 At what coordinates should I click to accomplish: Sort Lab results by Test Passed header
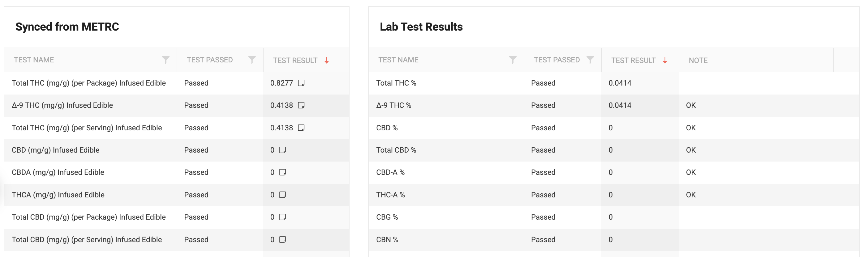[x=557, y=60]
